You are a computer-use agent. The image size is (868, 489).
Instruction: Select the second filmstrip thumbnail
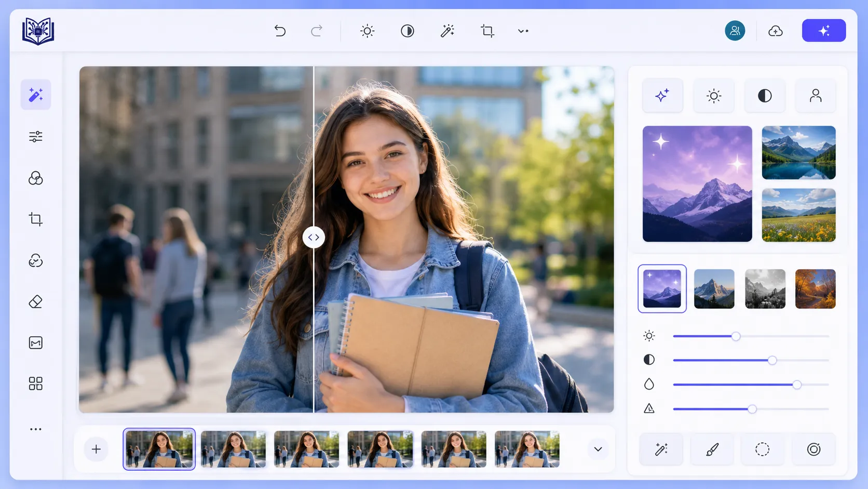[233, 450]
